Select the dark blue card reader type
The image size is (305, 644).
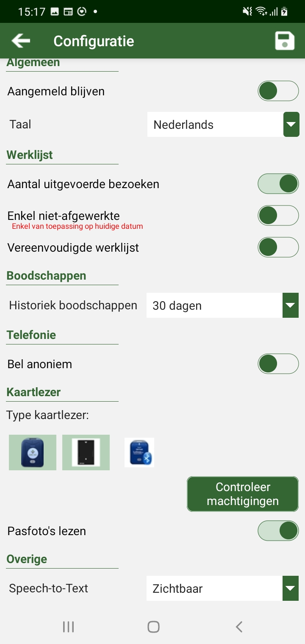click(33, 452)
